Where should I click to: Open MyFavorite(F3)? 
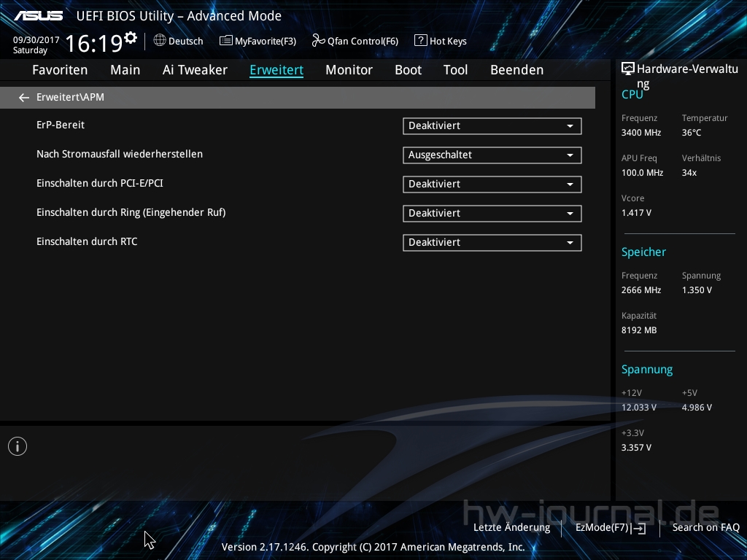266,42
